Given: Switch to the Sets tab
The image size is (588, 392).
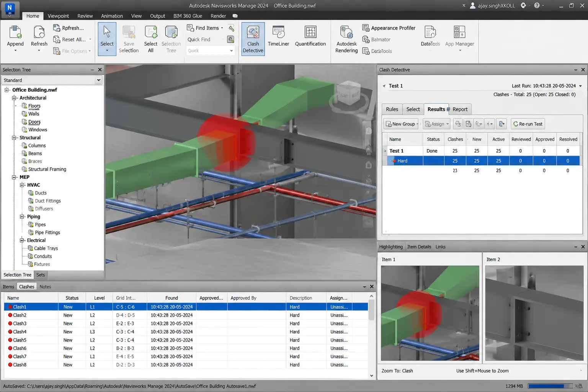Looking at the screenshot, I should (41, 275).
